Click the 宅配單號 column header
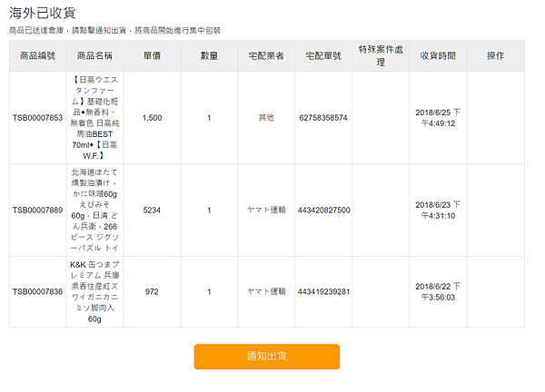This screenshot has width=545, height=392. pyautogui.click(x=323, y=56)
